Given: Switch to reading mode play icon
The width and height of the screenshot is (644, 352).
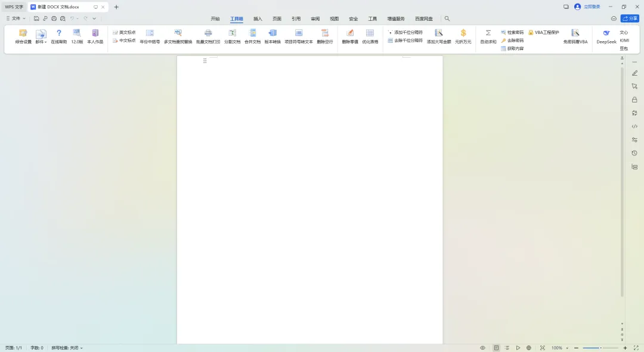Looking at the screenshot, I should tap(518, 348).
